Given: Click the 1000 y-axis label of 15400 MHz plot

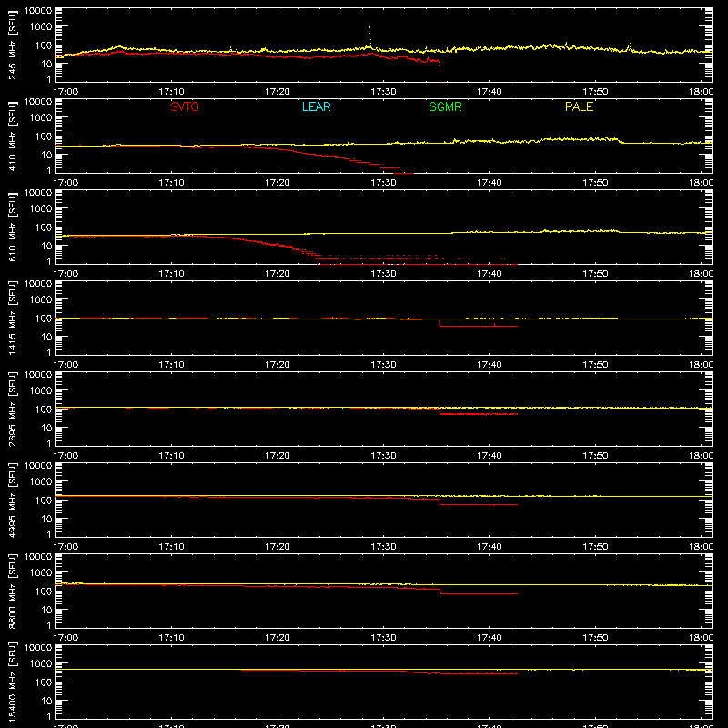Looking at the screenshot, I should click(41, 664).
